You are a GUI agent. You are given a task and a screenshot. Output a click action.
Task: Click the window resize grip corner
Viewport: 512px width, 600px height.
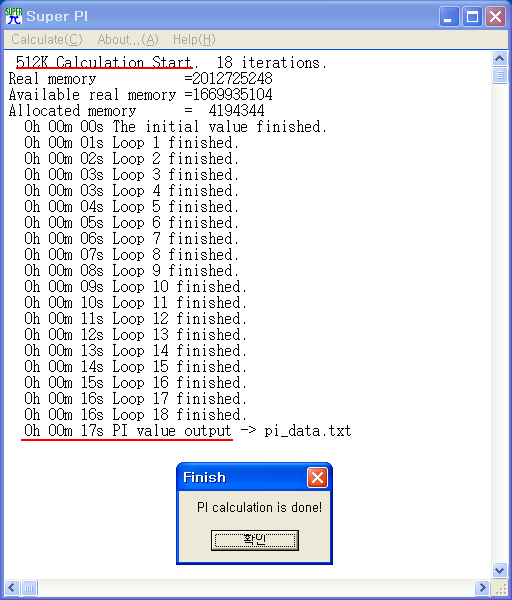point(500,588)
